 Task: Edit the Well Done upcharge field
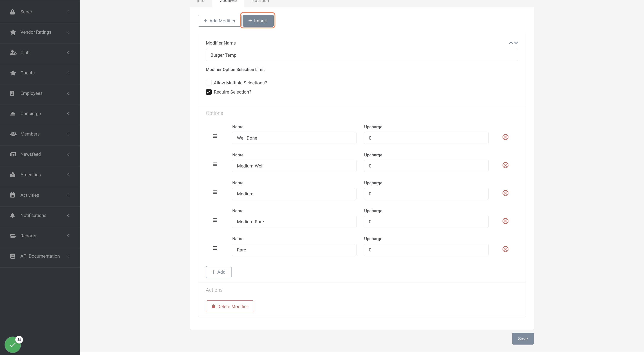[x=426, y=138]
